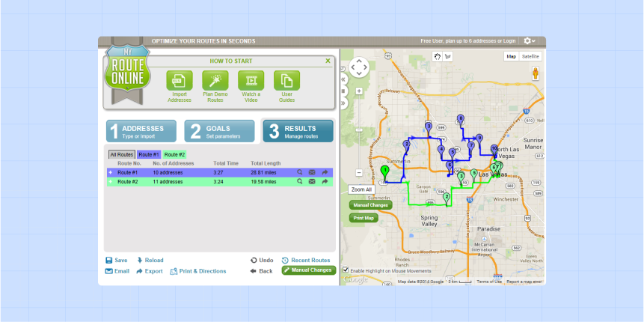Click Manual Changes button on the map
Screen dimensions: 644x322
(x=371, y=204)
